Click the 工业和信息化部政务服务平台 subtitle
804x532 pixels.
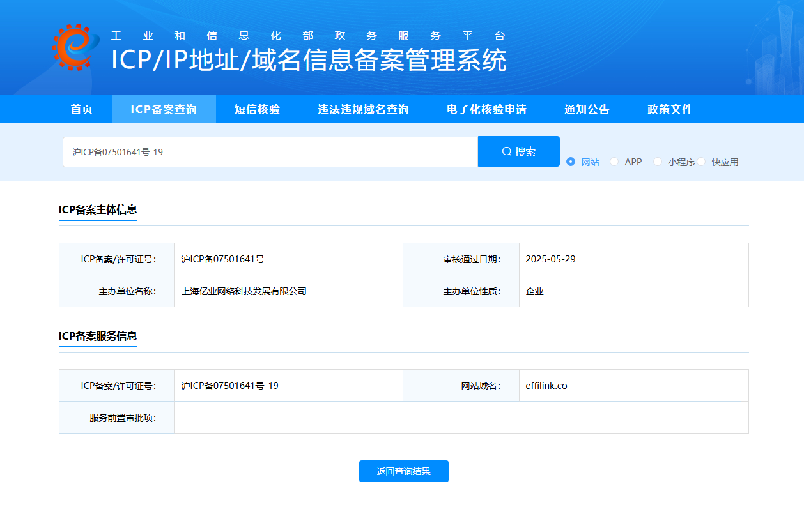point(308,36)
